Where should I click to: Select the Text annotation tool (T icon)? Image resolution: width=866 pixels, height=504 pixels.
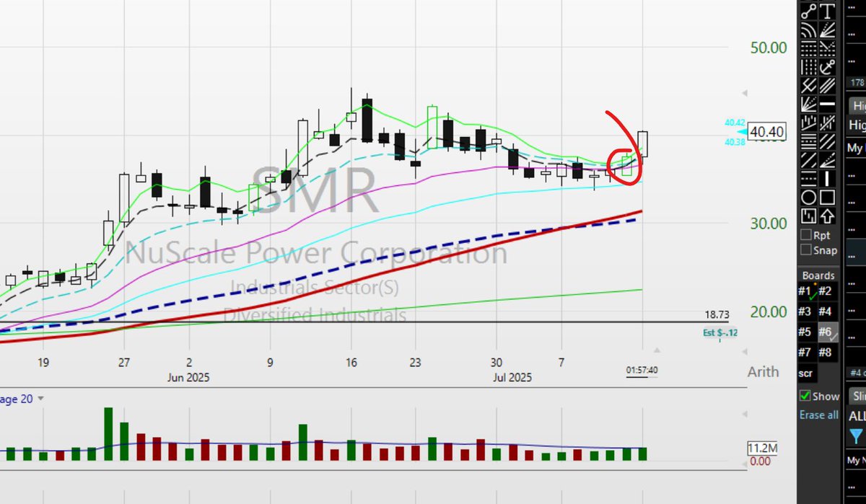(x=828, y=12)
